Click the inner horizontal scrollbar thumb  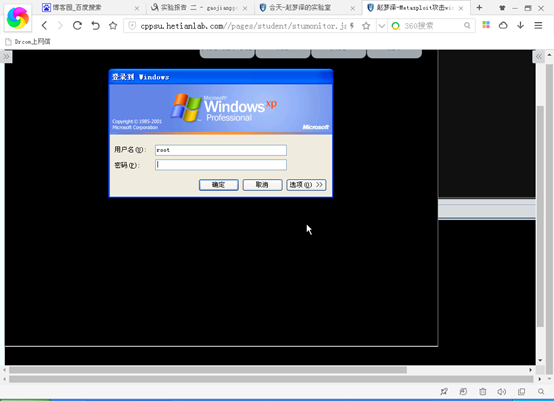pos(208,370)
